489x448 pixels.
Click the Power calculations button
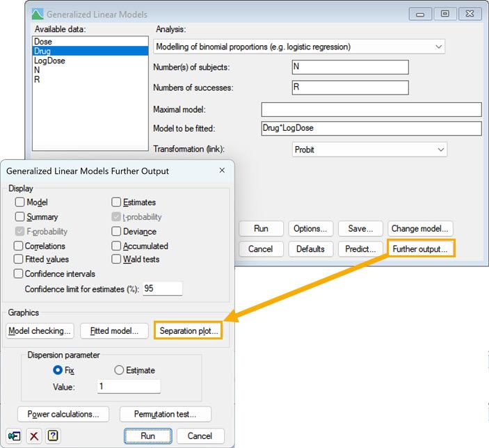[63, 414]
